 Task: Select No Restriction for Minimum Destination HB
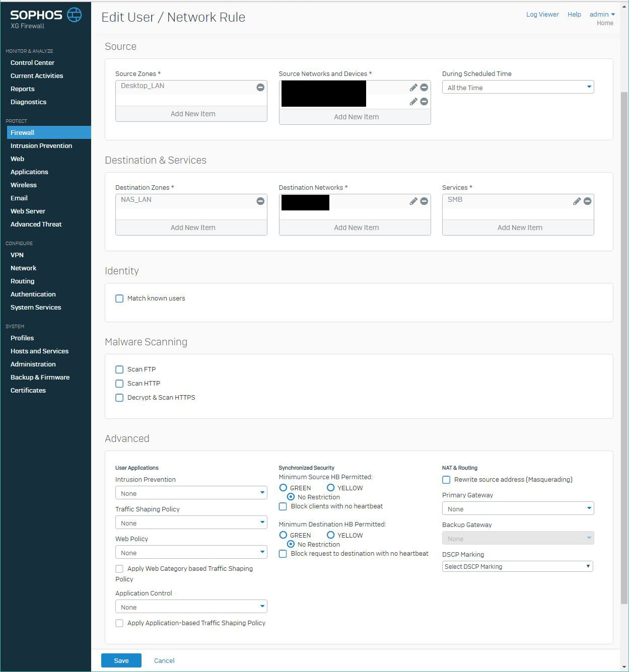(291, 544)
